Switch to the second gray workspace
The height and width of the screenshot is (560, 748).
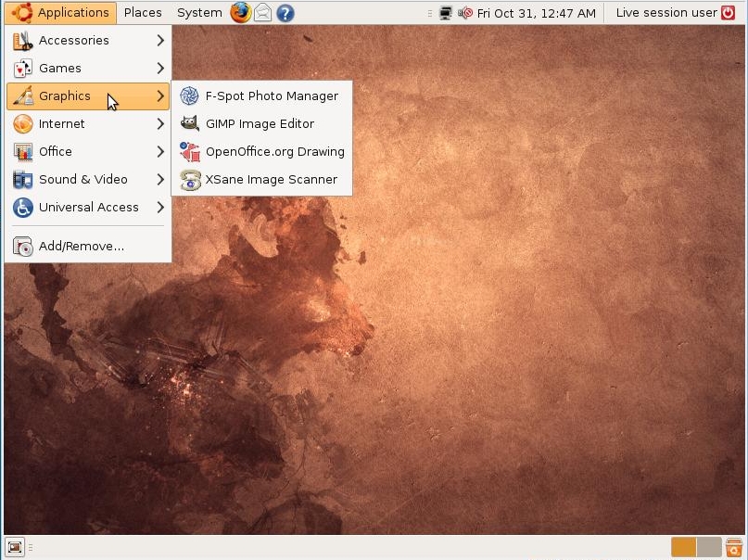[709, 547]
